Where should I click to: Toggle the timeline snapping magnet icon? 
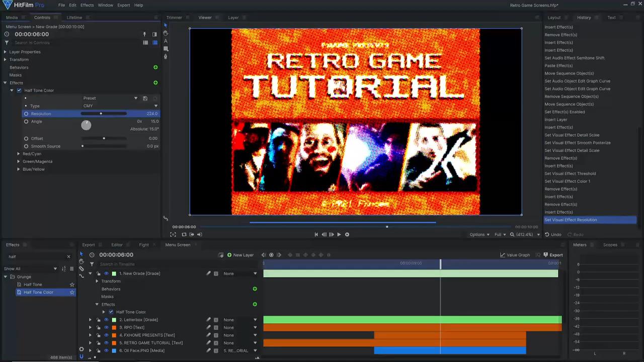82,356
